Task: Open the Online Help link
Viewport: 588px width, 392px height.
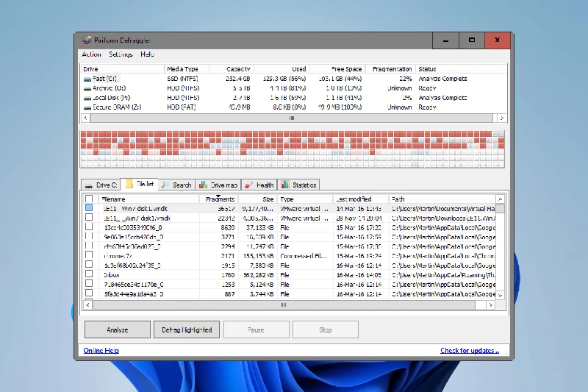Action: tap(101, 350)
